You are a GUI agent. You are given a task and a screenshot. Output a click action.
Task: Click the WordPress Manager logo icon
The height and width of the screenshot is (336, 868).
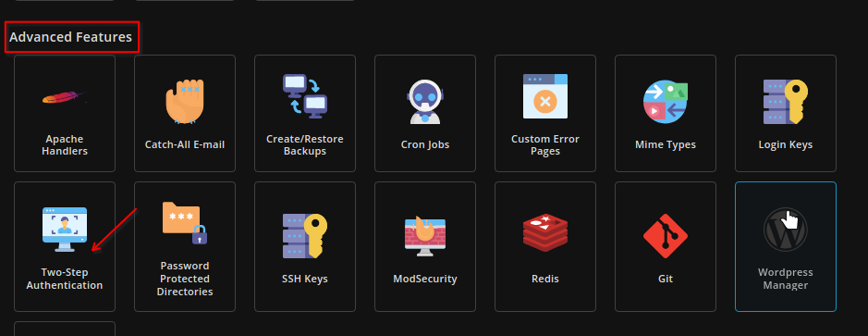click(786, 230)
